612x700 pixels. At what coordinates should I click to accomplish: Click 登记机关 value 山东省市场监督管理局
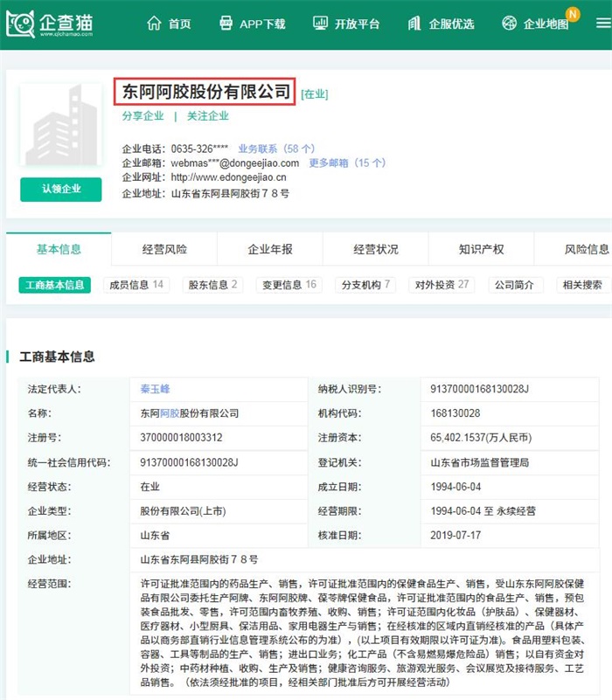[480, 462]
